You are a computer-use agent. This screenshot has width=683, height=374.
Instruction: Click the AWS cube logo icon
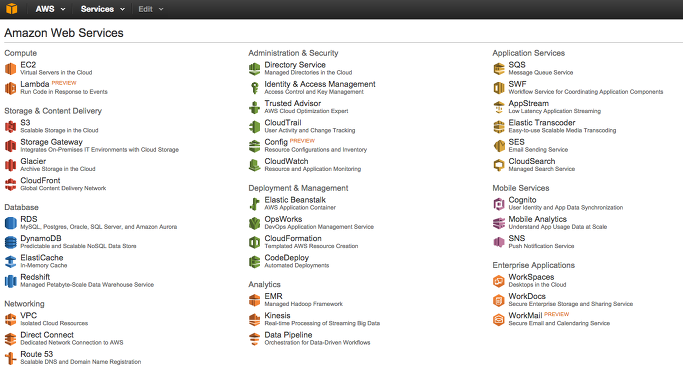point(12,9)
